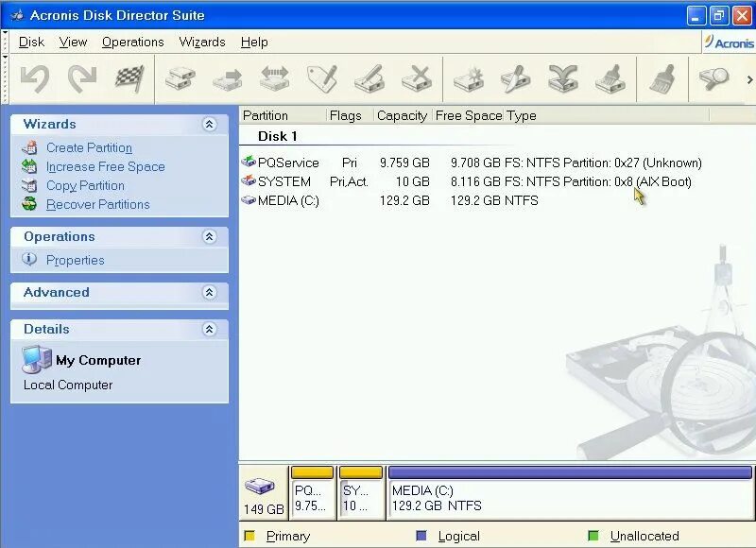Click the toolbar overflow arrow

click(749, 79)
